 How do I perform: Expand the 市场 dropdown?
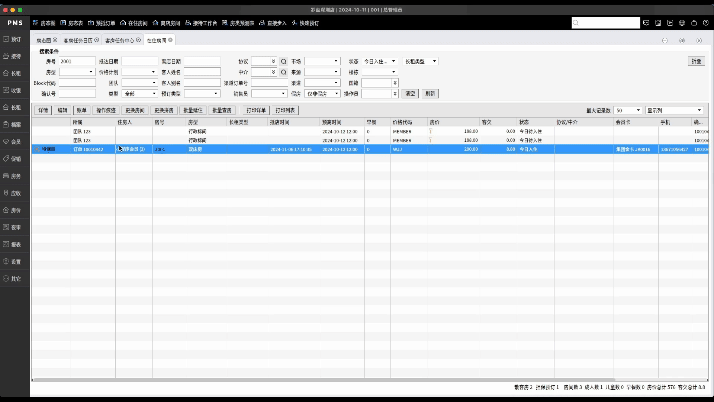[322, 61]
